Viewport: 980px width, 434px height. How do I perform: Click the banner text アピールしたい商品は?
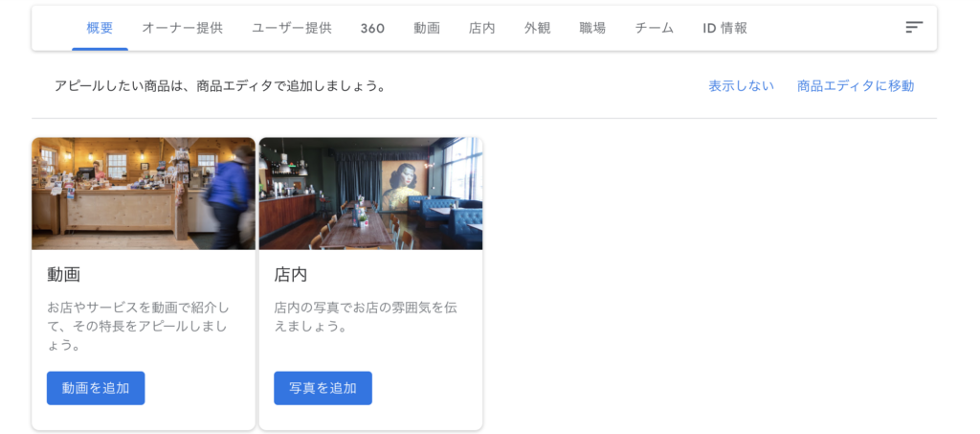pos(219,86)
